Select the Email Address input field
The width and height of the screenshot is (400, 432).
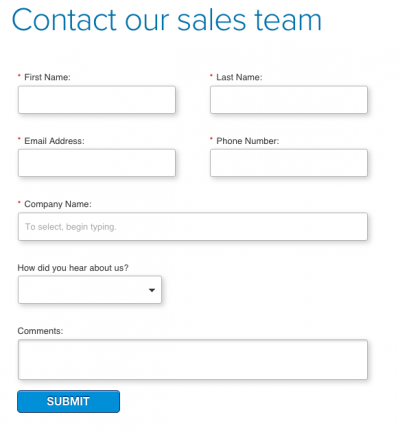pyautogui.click(x=97, y=163)
